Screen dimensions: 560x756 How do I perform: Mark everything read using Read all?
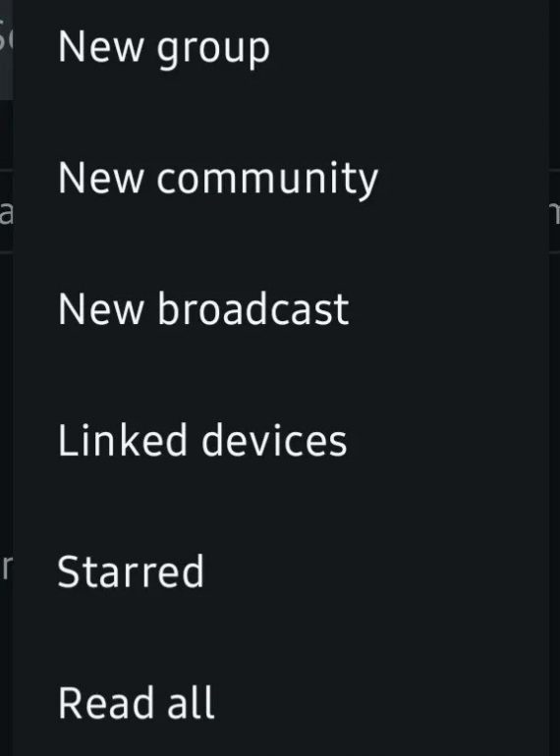[281, 703]
